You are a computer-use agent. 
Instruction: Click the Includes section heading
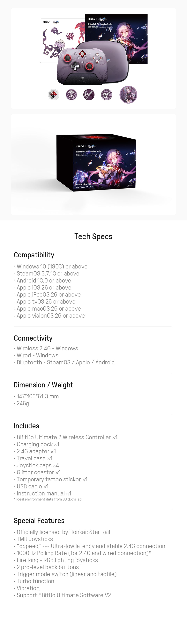point(26,426)
